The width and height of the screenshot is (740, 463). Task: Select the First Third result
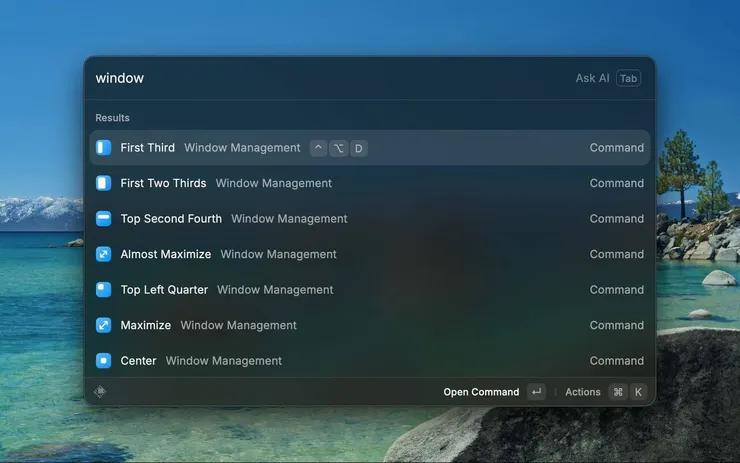(370, 148)
